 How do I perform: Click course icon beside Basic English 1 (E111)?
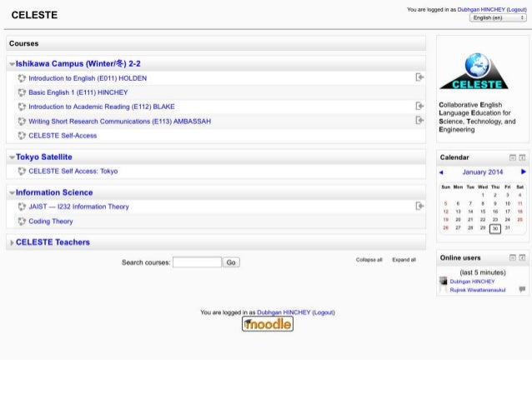(22, 92)
